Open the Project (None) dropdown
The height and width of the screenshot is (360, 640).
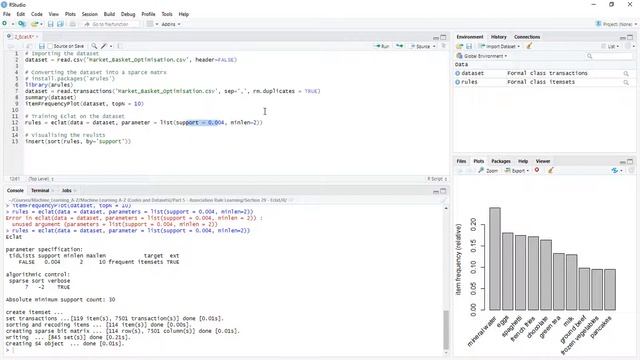(x=616, y=24)
